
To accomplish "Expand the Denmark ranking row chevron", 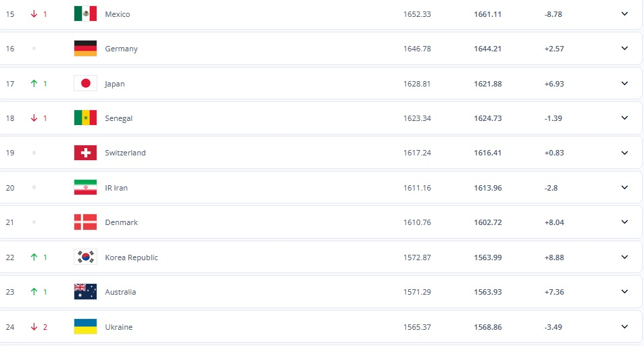I will click(624, 222).
